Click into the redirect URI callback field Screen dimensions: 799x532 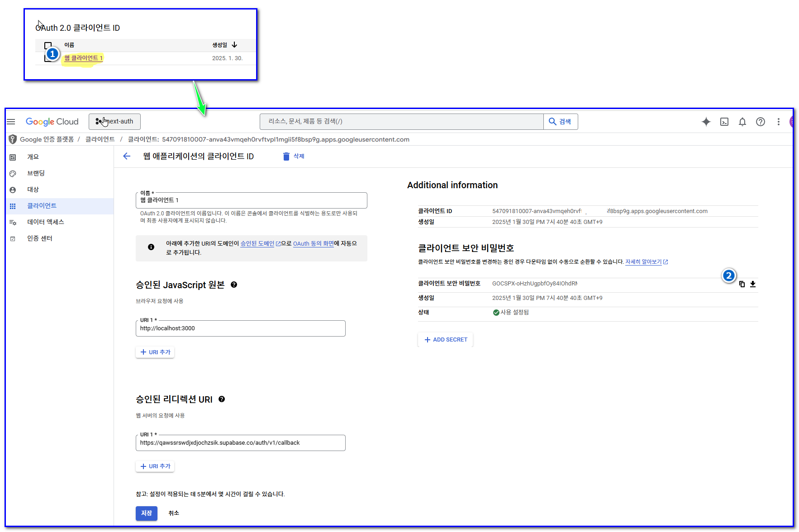point(240,443)
